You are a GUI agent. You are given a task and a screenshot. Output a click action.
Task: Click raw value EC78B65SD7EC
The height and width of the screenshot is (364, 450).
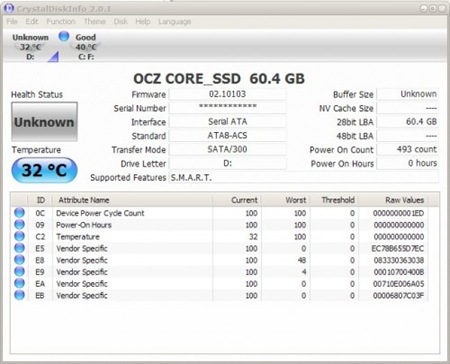click(x=398, y=248)
